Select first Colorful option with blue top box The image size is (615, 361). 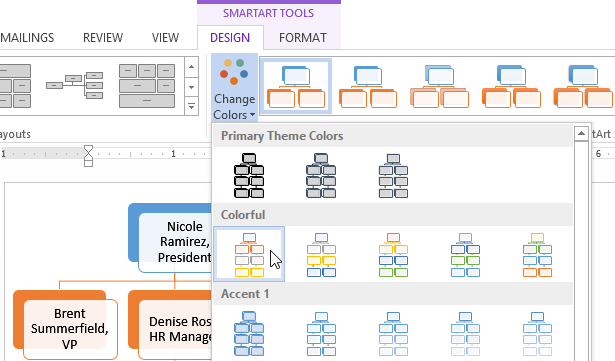point(249,254)
